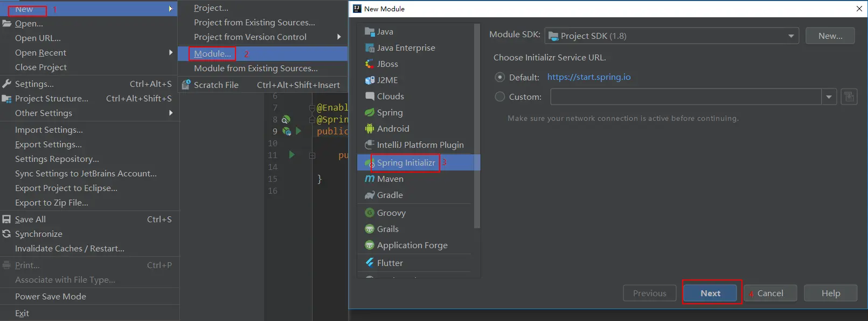
Task: Select the Flutter module type icon
Action: pos(370,263)
